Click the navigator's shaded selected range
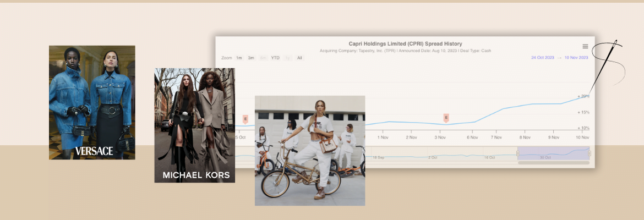The height and width of the screenshot is (220, 644). coord(553,153)
